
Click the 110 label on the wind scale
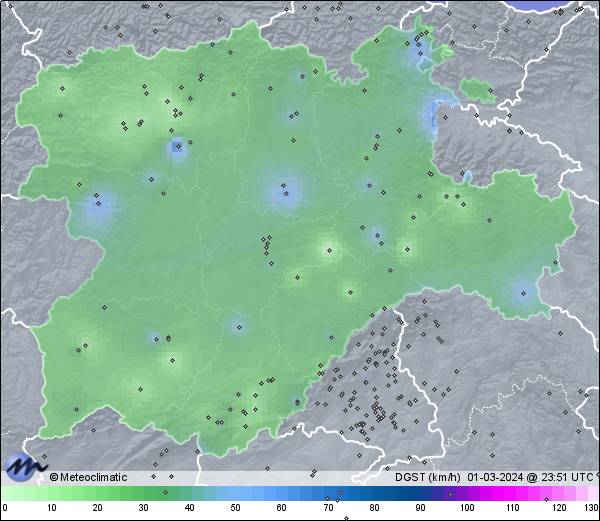[513, 508]
